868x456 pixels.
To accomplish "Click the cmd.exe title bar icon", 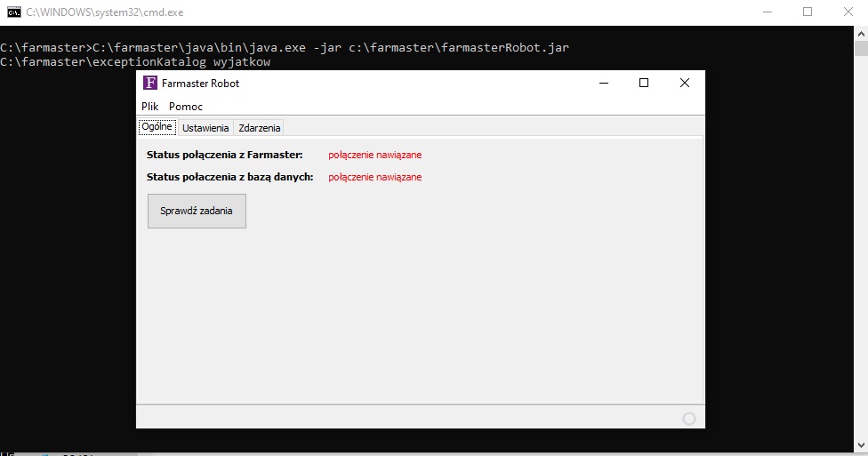I will tap(14, 12).
